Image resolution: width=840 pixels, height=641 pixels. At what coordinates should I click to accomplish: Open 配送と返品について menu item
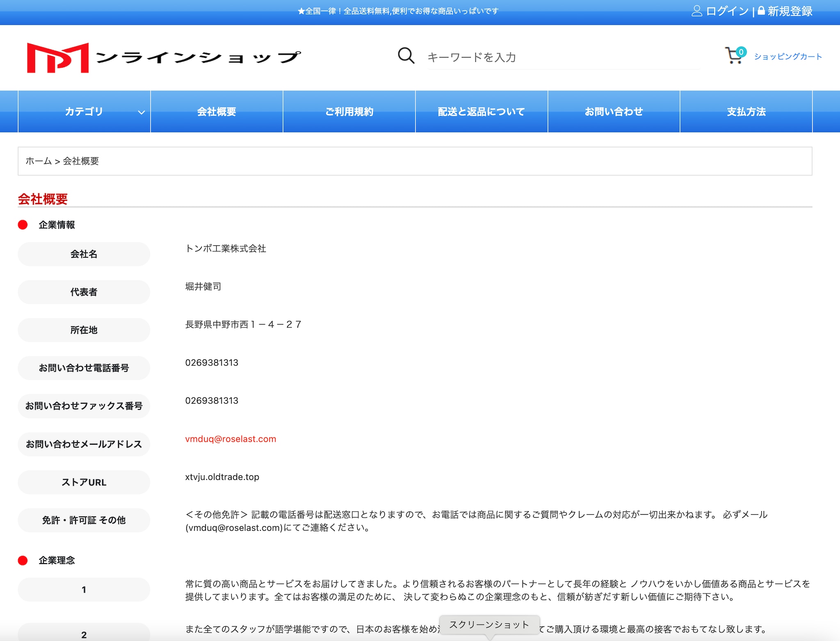click(x=482, y=111)
